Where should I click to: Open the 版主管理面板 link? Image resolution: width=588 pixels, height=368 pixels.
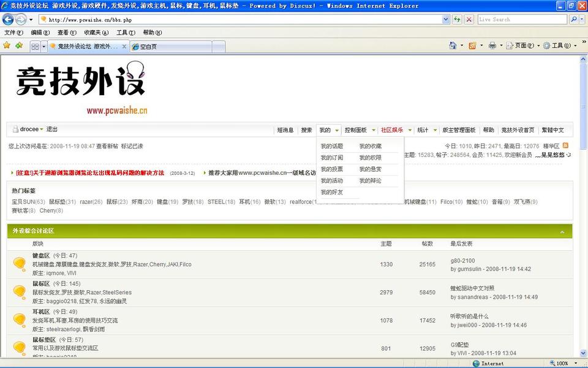459,130
